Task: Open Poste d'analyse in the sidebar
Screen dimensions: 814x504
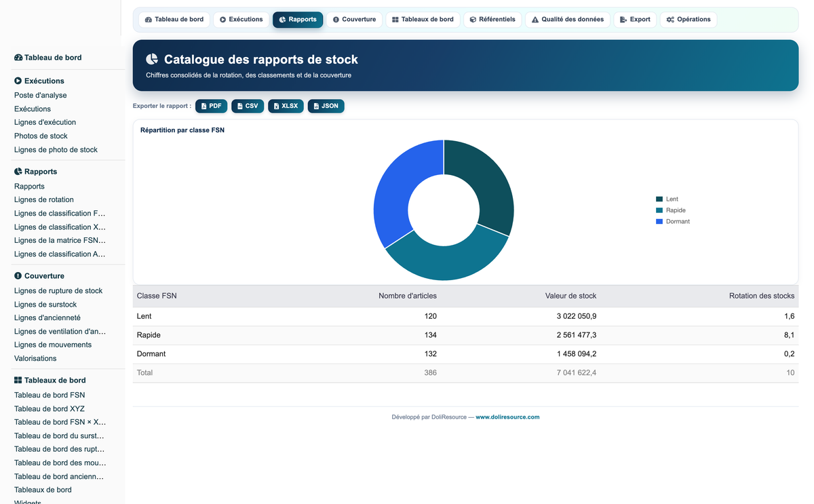Action: point(41,96)
